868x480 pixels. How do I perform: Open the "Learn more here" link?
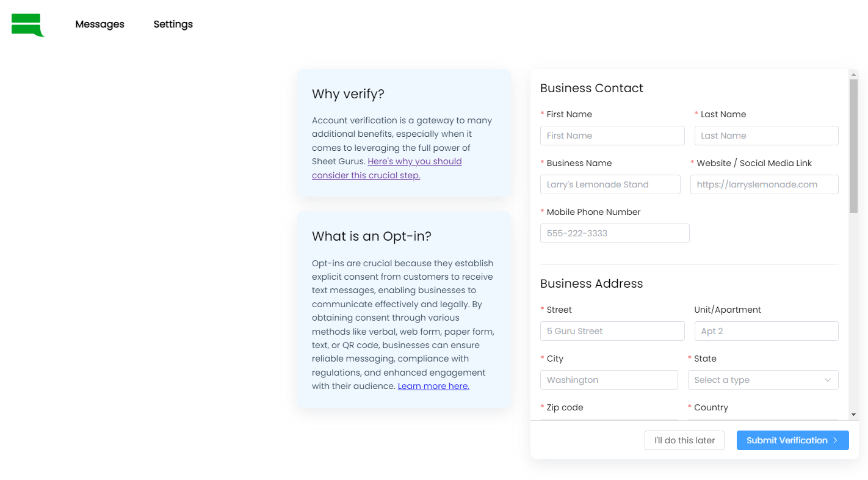(433, 386)
